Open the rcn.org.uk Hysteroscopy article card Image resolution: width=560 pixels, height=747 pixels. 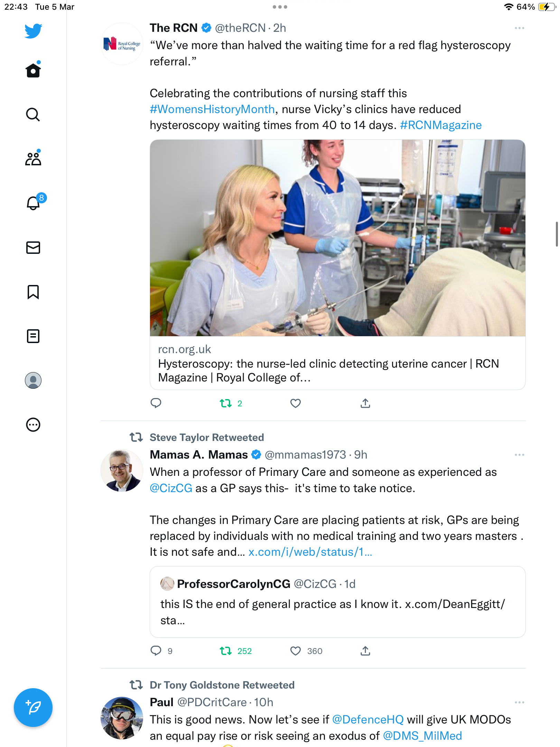point(338,265)
